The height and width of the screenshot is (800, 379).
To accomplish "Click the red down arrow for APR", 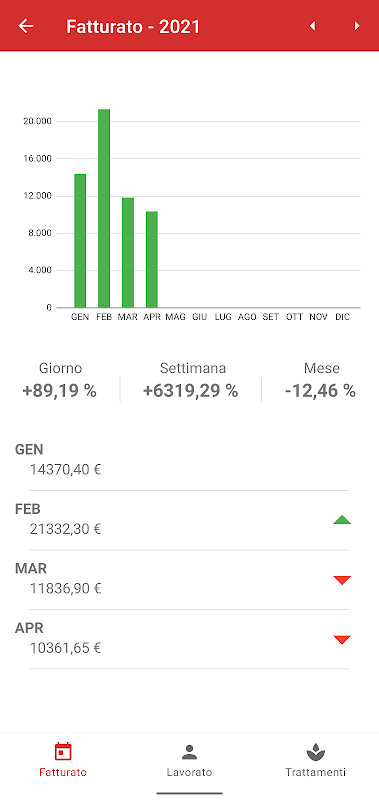I will [342, 639].
